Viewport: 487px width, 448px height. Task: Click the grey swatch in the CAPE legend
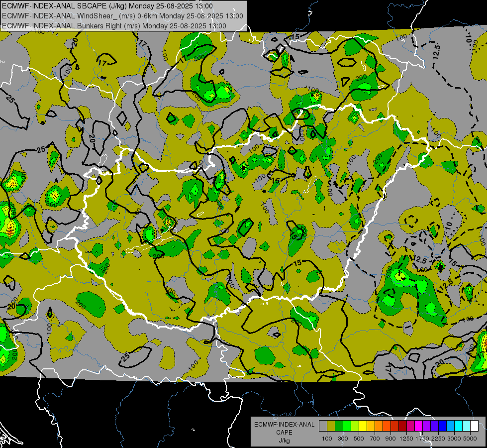pos(323,426)
